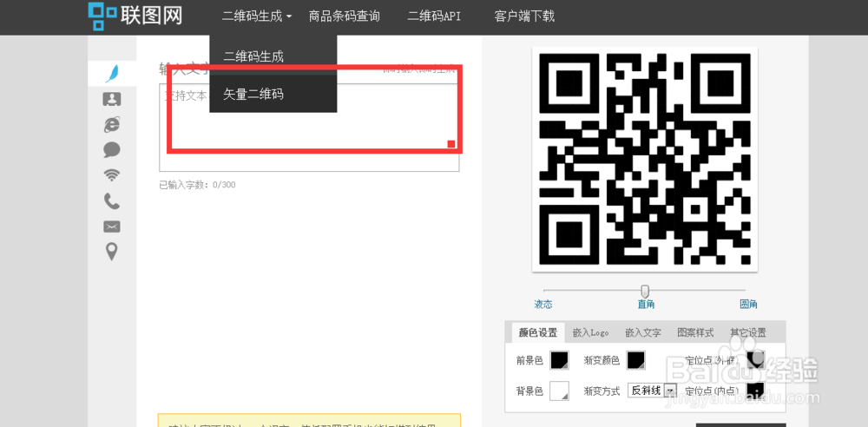868x427 pixels.
Task: Pick the 定位点(内点) color swatch
Action: point(756,391)
